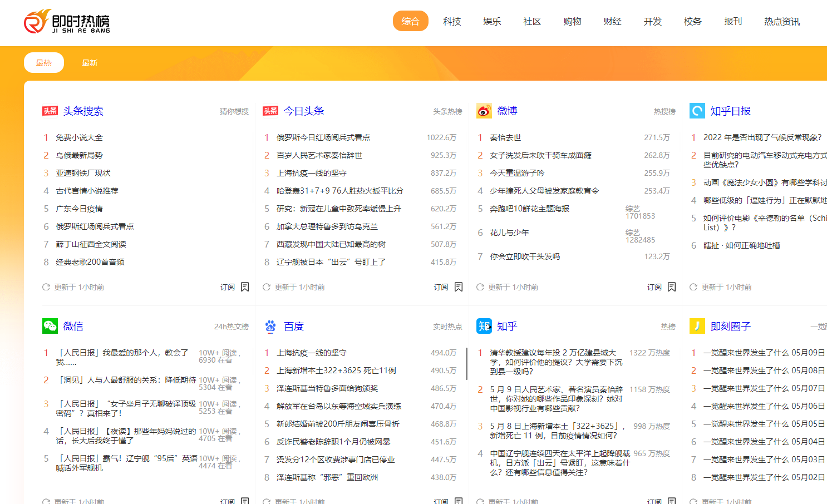Click the scrollbar in 百度 list
The width and height of the screenshot is (827, 504).
(466, 364)
